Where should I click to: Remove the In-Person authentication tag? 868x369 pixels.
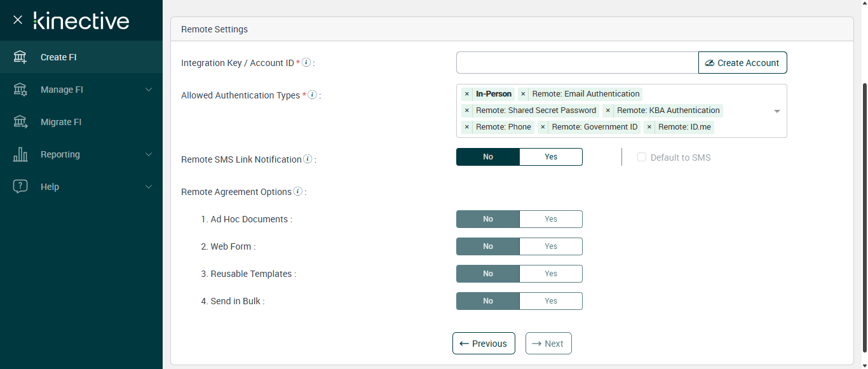(467, 94)
